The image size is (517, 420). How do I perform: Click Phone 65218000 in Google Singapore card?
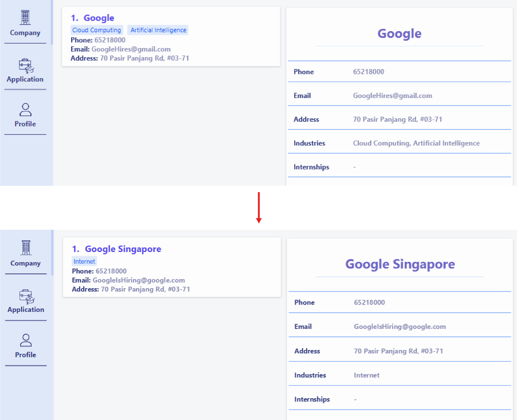click(99, 271)
